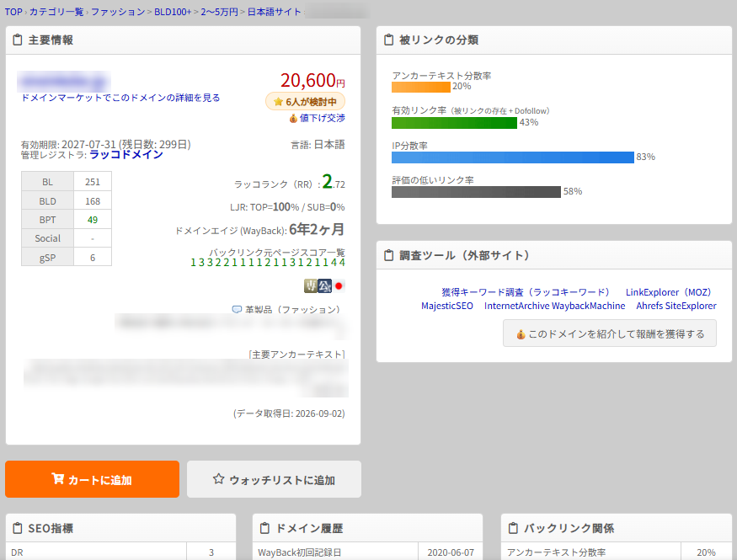Click the 6人が検討中 badge

point(305,102)
